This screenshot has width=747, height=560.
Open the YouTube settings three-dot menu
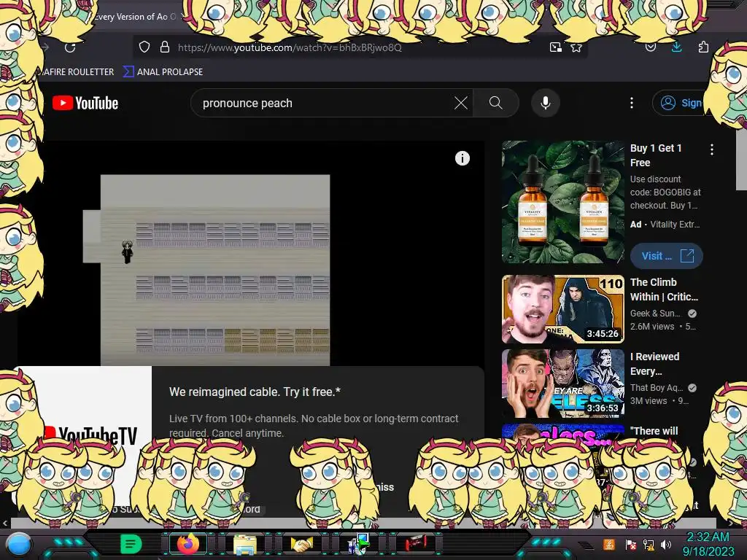click(x=632, y=103)
